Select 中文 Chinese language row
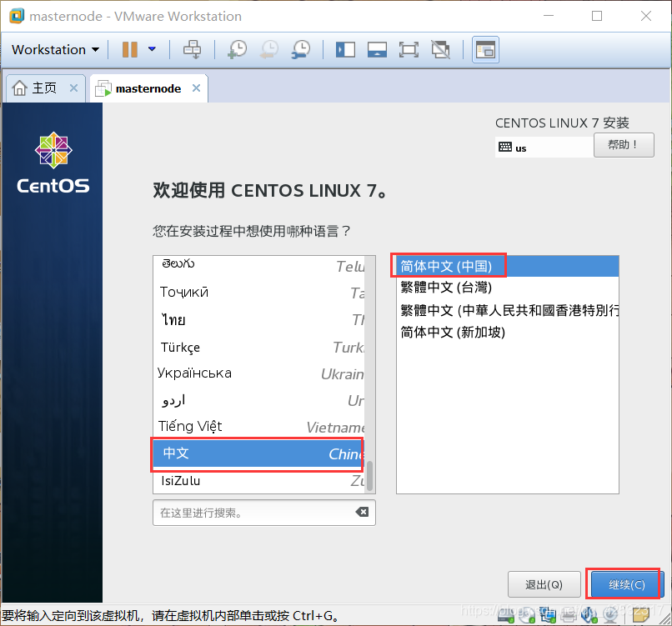The width and height of the screenshot is (672, 626). (258, 453)
